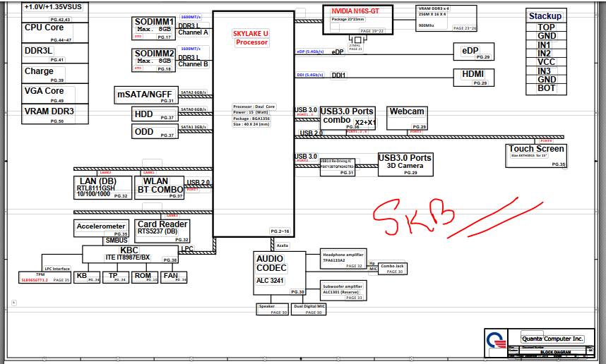Image resolution: width=606 pixels, height=364 pixels.
Task: Select the Card Reader RTS5237 block
Action: 162,231
